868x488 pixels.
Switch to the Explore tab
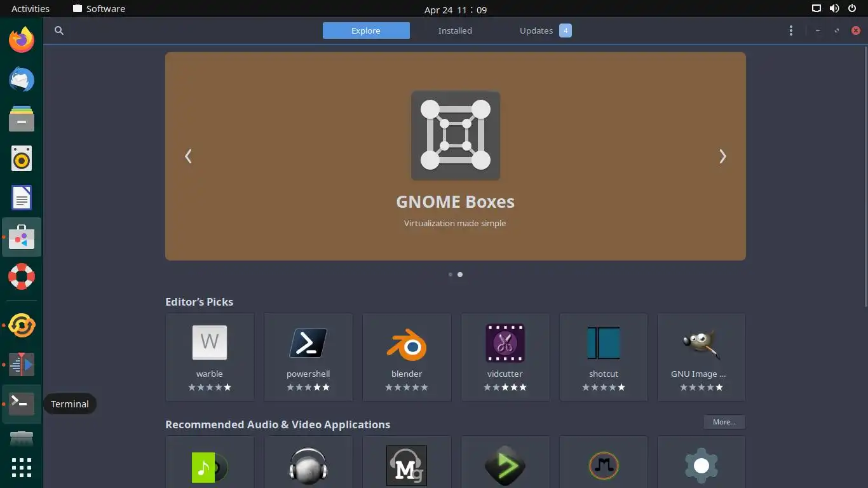[x=366, y=30]
